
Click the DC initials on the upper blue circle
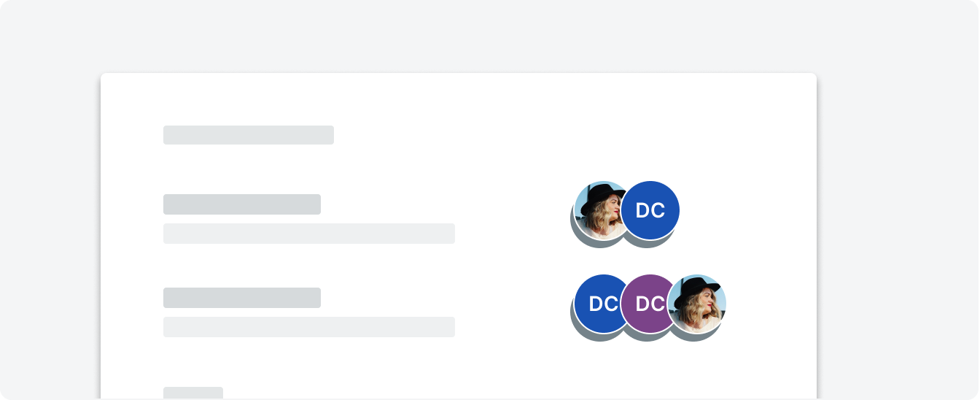click(650, 211)
